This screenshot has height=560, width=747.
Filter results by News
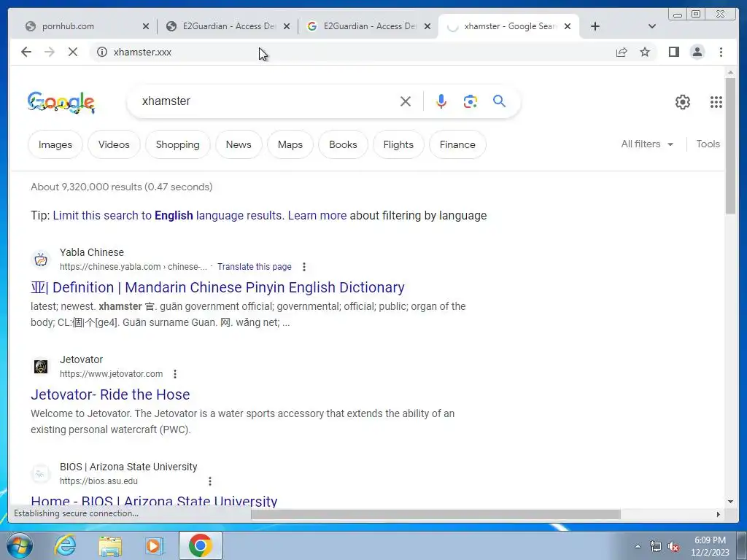[x=239, y=144]
